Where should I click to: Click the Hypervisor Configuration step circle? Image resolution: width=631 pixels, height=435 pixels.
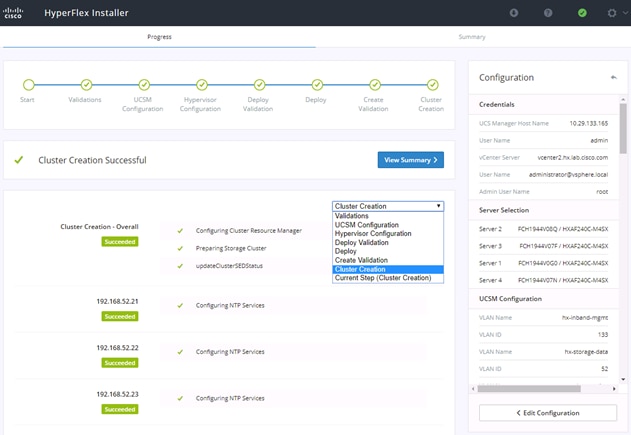pyautogui.click(x=202, y=85)
